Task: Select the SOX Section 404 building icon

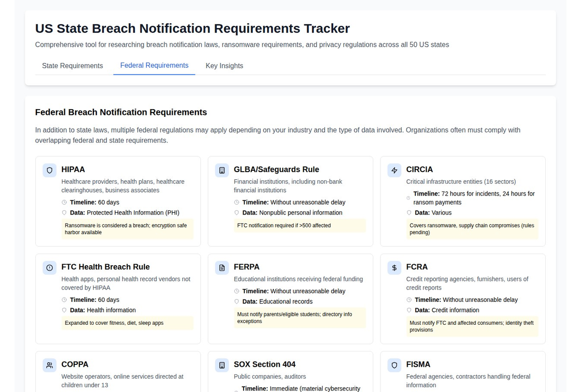Action: pyautogui.click(x=222, y=365)
